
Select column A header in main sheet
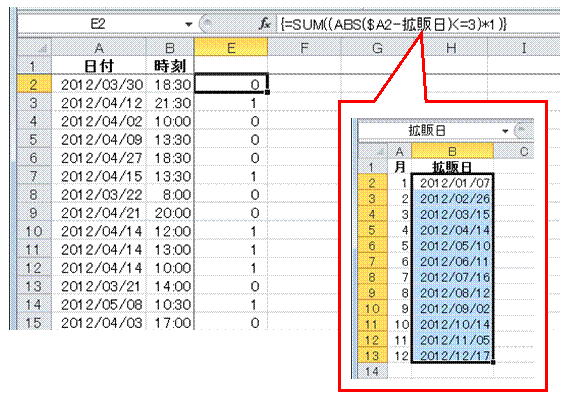pyautogui.click(x=99, y=48)
